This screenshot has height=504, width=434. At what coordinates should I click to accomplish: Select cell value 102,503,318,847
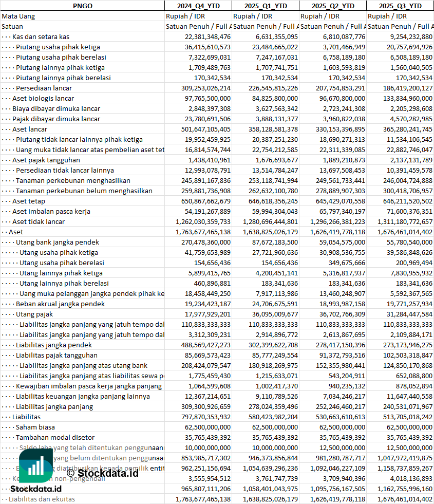click(408, 355)
